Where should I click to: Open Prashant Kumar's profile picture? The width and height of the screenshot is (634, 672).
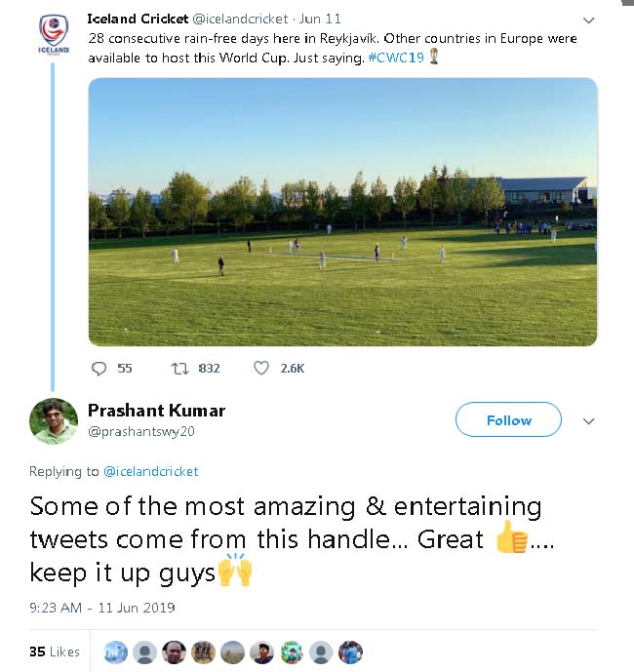pos(54,421)
